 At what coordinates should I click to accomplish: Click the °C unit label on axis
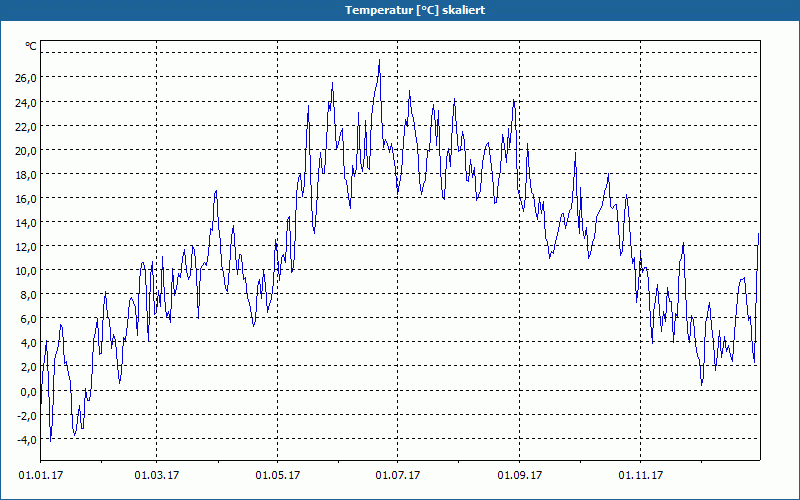click(31, 46)
